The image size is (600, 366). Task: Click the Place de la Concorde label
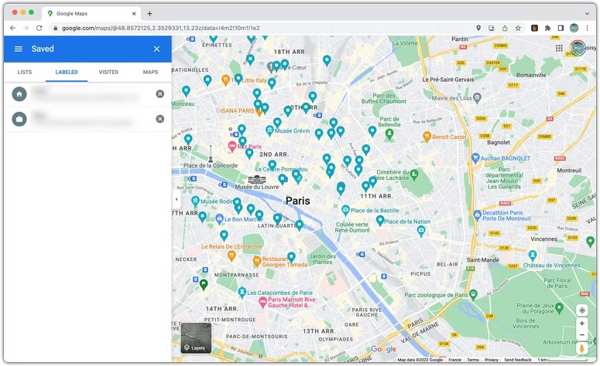(210, 166)
